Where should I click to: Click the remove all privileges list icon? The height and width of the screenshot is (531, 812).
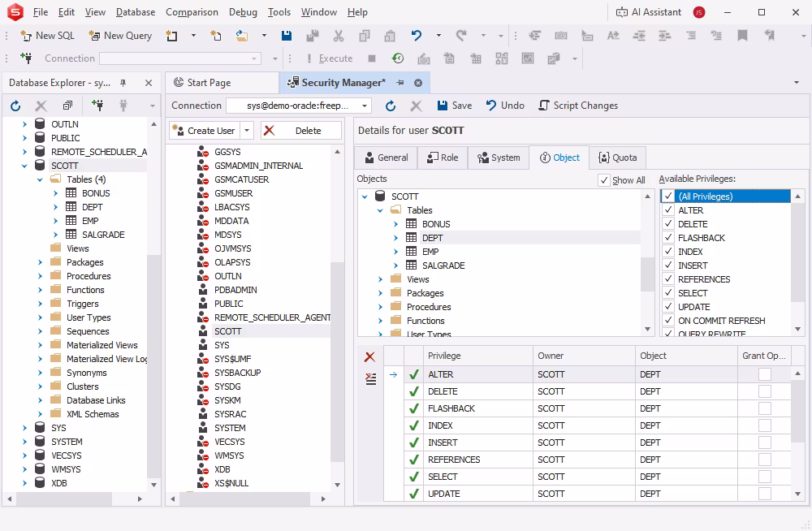(370, 378)
